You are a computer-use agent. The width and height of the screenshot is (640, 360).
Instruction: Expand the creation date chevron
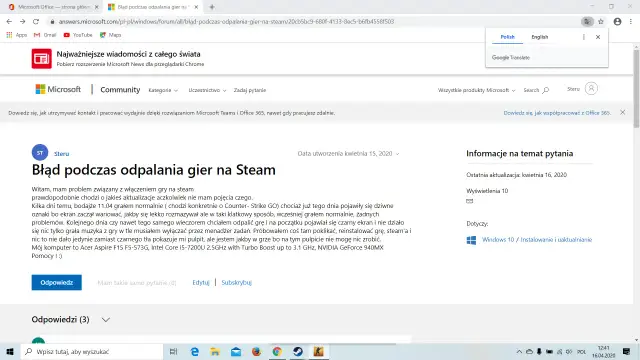point(398,154)
